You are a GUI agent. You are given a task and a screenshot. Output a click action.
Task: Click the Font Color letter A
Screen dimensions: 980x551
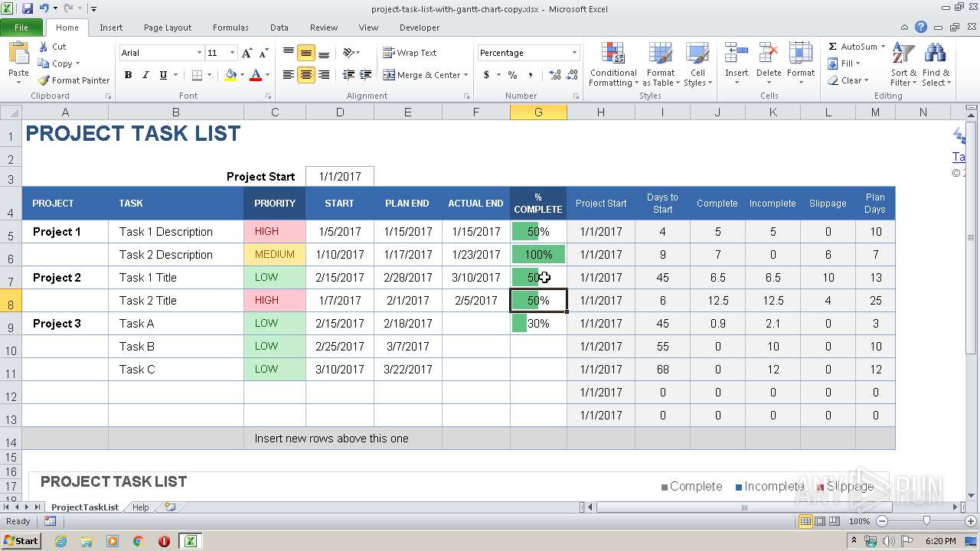(x=256, y=75)
